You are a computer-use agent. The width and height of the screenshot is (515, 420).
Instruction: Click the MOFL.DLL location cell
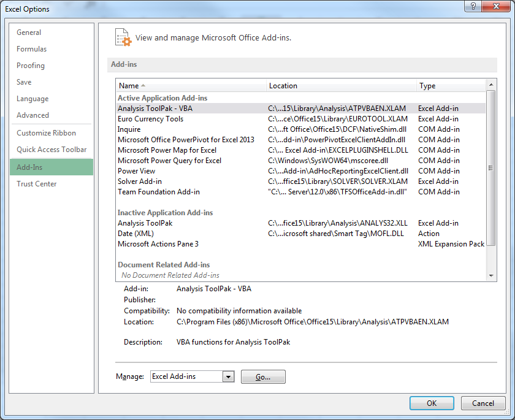point(336,234)
